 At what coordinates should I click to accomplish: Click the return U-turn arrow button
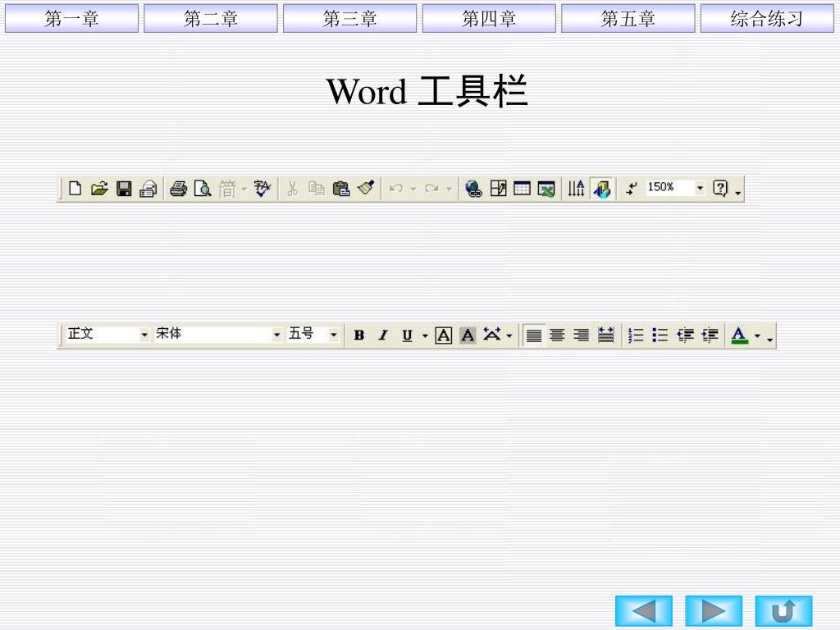click(x=783, y=610)
